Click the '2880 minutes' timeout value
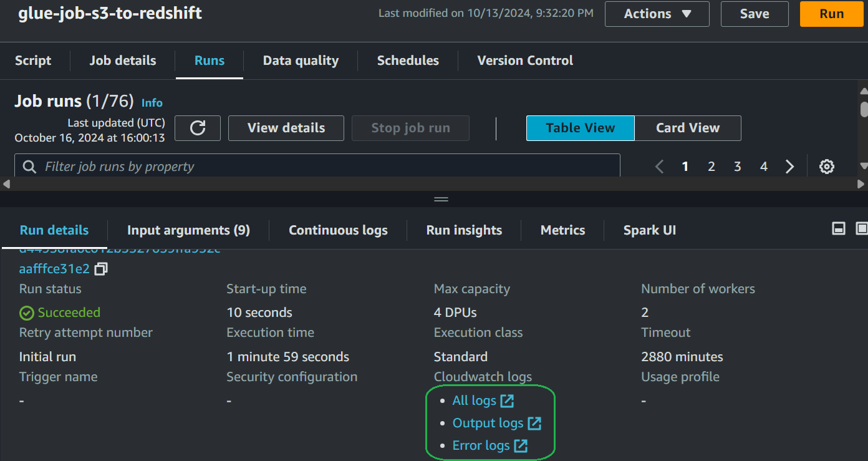Image resolution: width=868 pixels, height=461 pixels. 682,357
